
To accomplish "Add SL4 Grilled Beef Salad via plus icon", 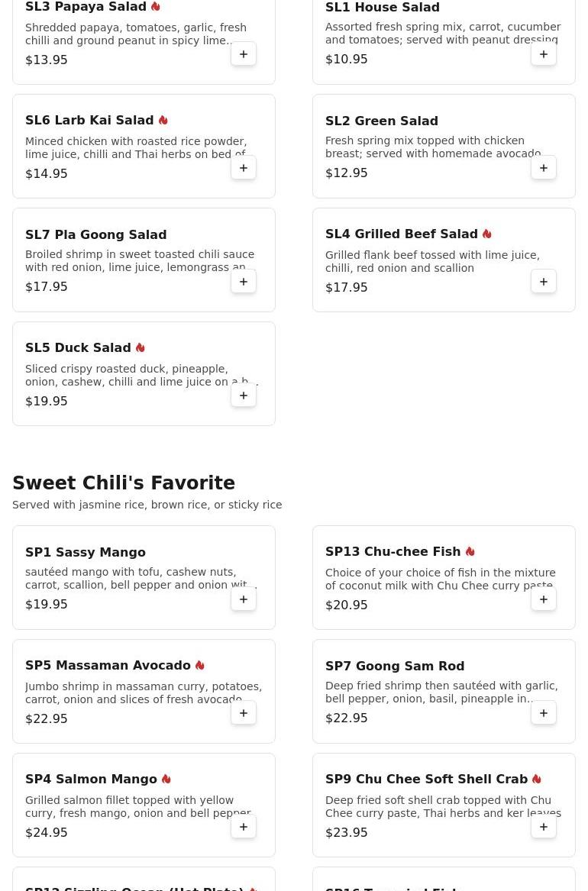I will pos(543,281).
